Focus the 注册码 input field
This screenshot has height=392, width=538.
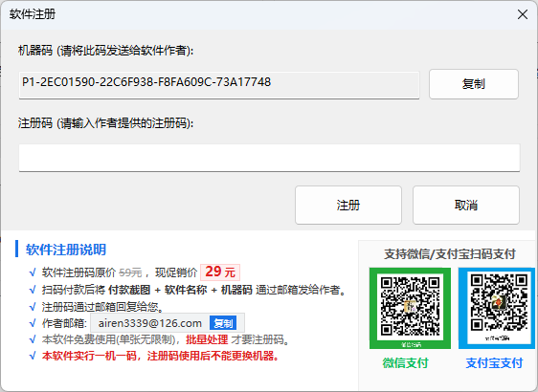click(x=269, y=158)
